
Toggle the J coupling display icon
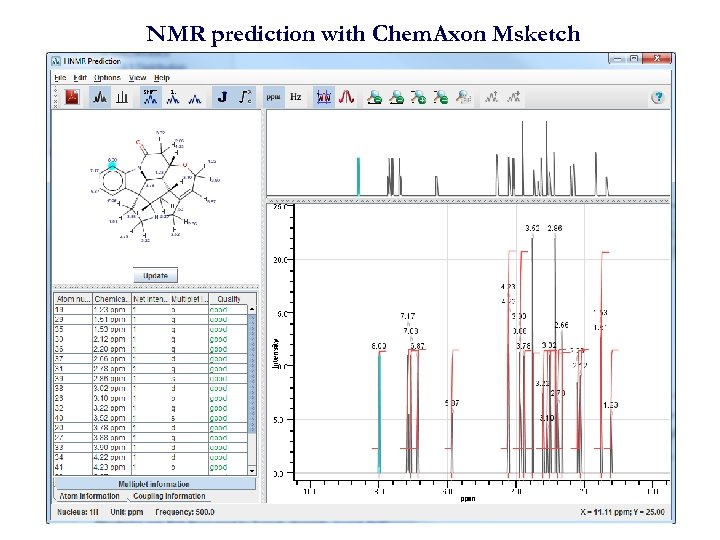(x=223, y=97)
